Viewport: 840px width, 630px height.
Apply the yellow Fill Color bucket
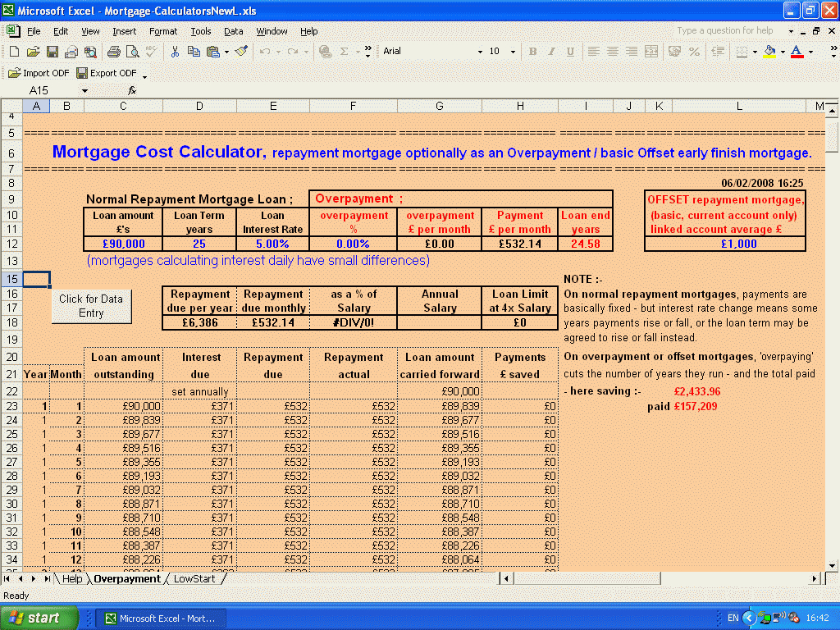pos(769,52)
